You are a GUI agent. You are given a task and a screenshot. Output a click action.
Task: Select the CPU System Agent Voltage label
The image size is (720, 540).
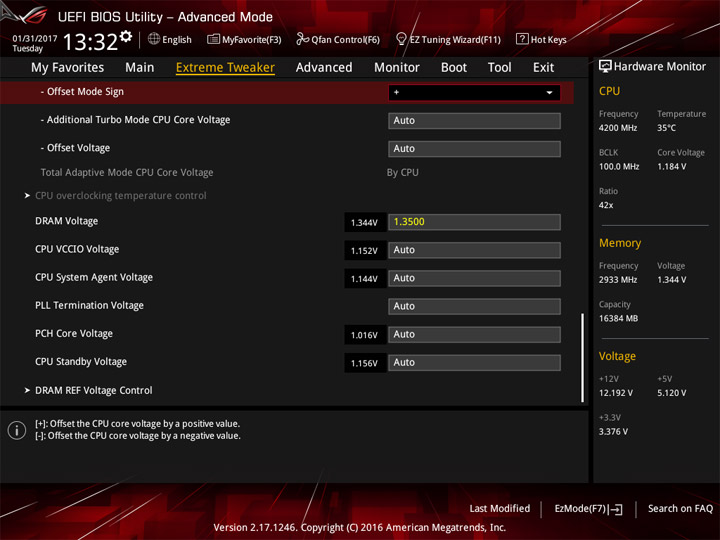[x=94, y=277]
